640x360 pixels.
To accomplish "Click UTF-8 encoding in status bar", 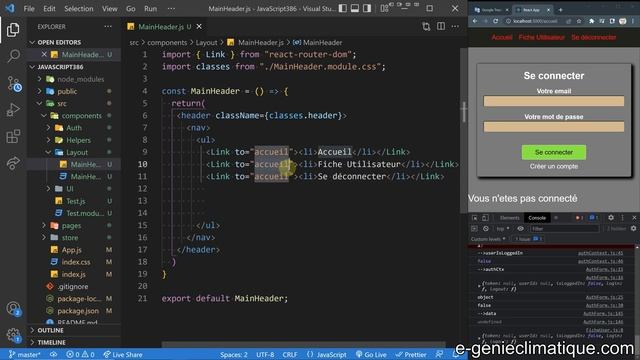I will pyautogui.click(x=265, y=355).
